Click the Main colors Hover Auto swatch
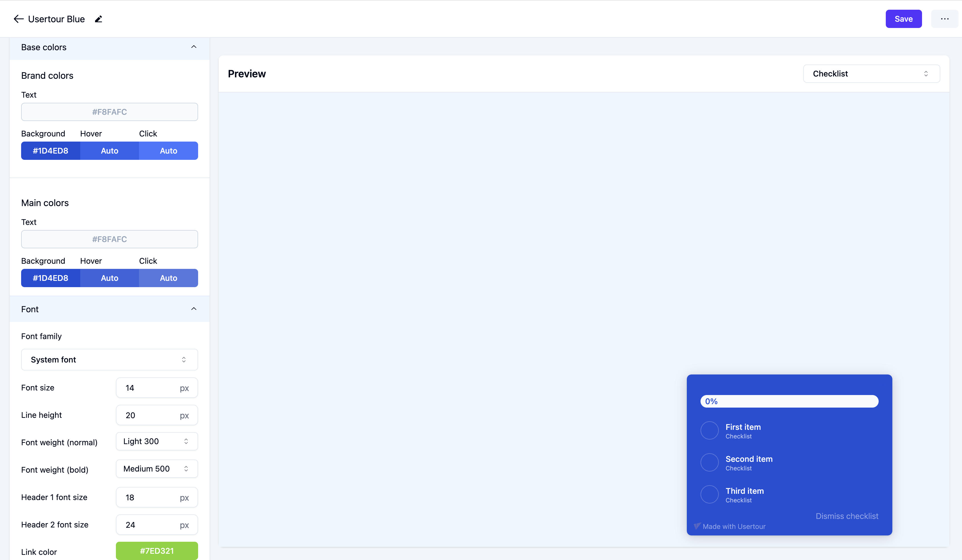 coord(110,278)
